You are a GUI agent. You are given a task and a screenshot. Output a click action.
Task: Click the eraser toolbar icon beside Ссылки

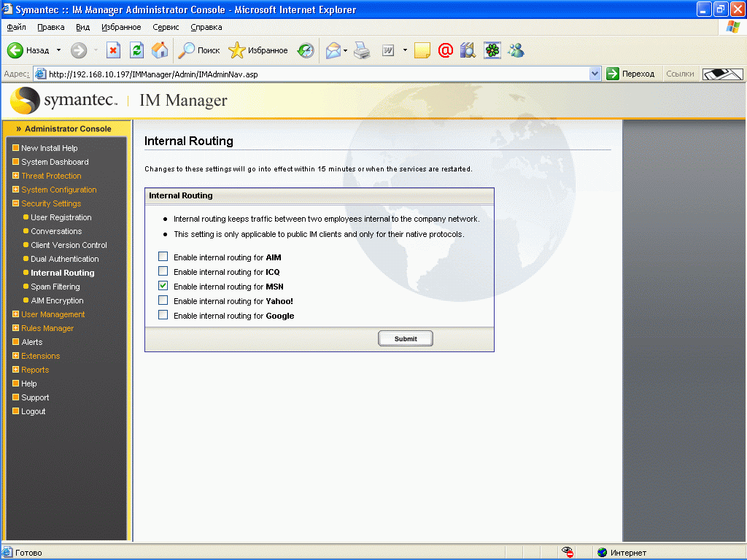tap(723, 74)
